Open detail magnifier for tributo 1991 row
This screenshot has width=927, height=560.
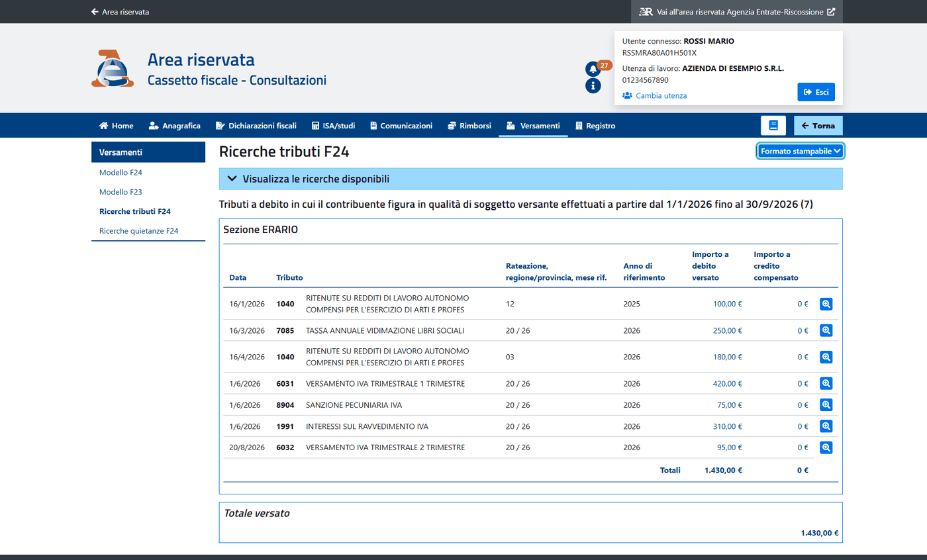pos(826,426)
